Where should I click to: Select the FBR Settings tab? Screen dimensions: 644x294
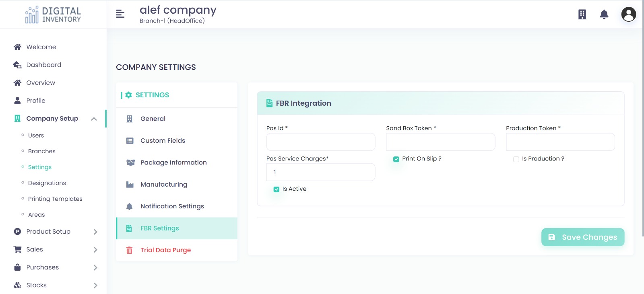(177, 228)
